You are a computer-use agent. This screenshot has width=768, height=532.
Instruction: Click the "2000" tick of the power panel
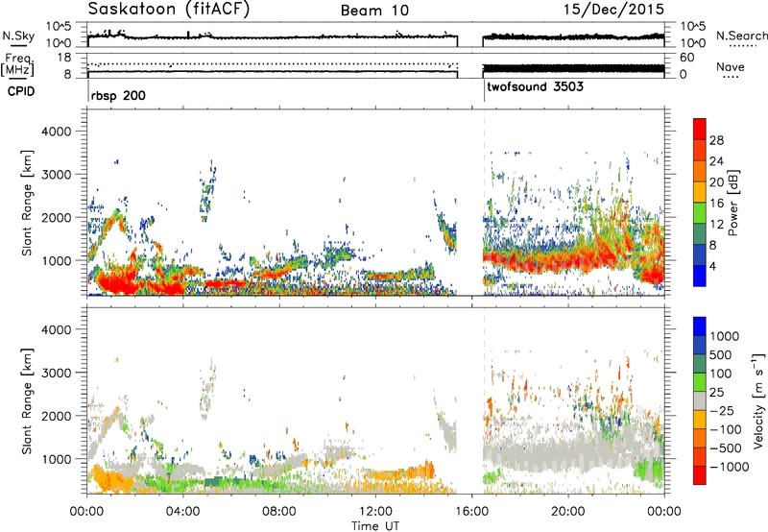(56, 217)
